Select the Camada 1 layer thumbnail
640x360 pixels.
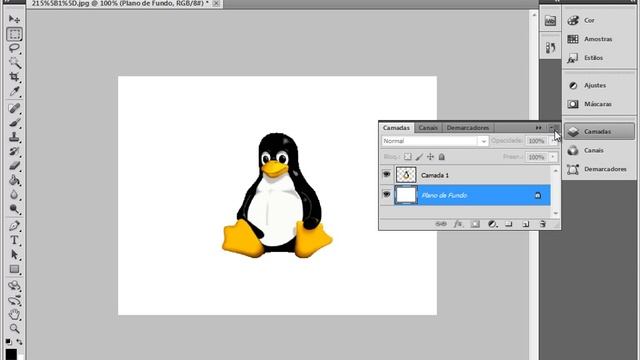click(406, 175)
